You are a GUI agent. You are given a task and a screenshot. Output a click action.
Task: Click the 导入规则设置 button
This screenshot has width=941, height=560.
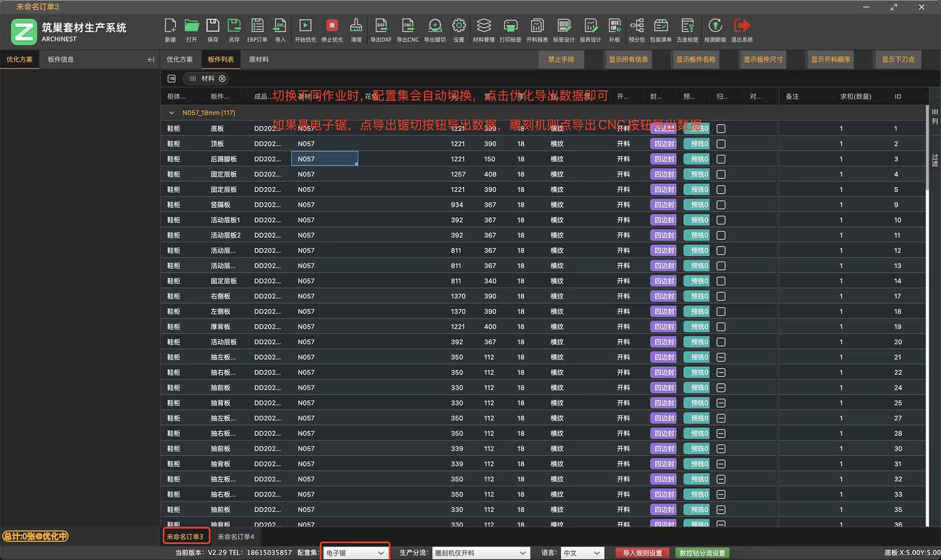click(x=642, y=553)
